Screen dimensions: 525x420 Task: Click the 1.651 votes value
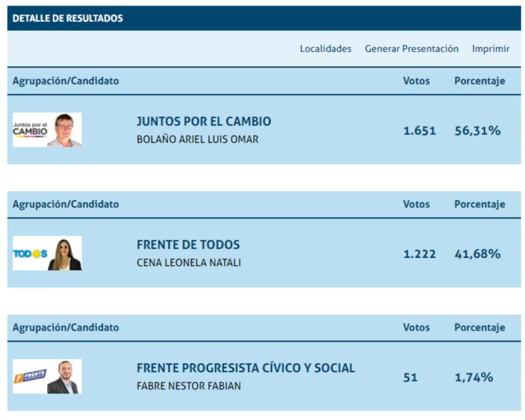pos(419,131)
